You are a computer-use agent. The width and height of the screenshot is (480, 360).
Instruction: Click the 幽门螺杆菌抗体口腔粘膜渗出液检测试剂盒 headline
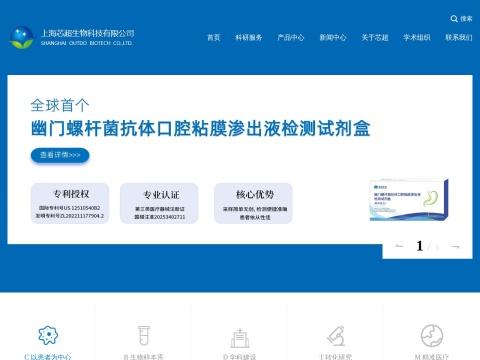coord(201,128)
